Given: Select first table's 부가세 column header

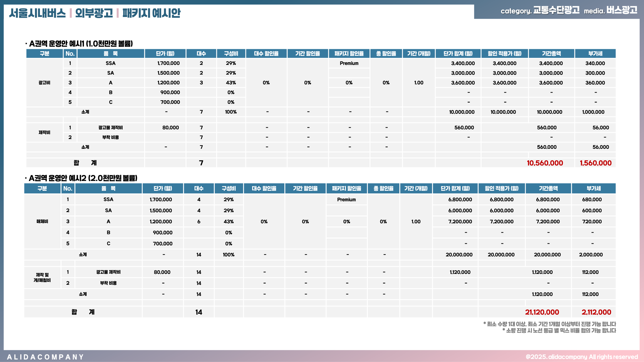Looking at the screenshot, I should (x=595, y=54).
